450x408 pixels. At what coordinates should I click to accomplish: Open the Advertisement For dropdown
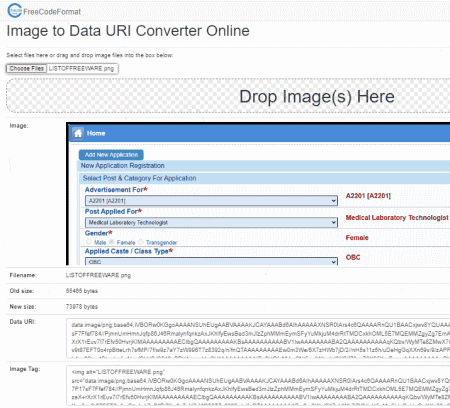click(x=211, y=201)
